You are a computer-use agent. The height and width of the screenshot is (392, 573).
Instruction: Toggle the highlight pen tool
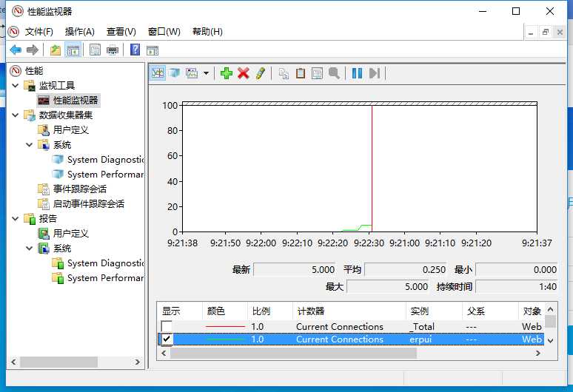point(260,73)
